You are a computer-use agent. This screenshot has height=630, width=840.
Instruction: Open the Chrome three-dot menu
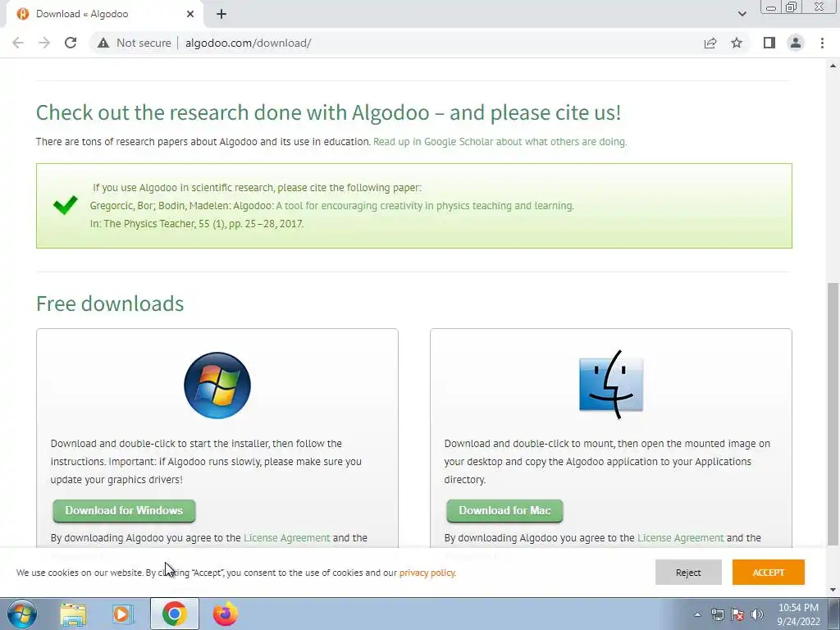coord(822,43)
